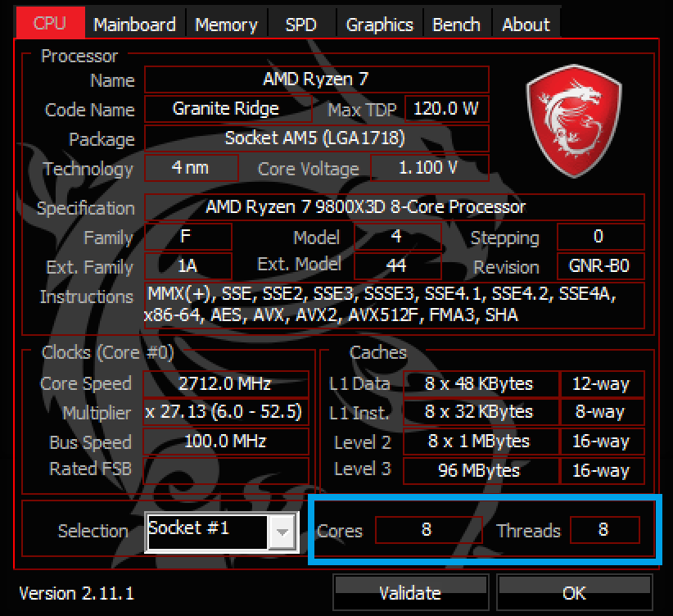The width and height of the screenshot is (673, 616).
Task: Click the OK button
Action: coord(574,593)
